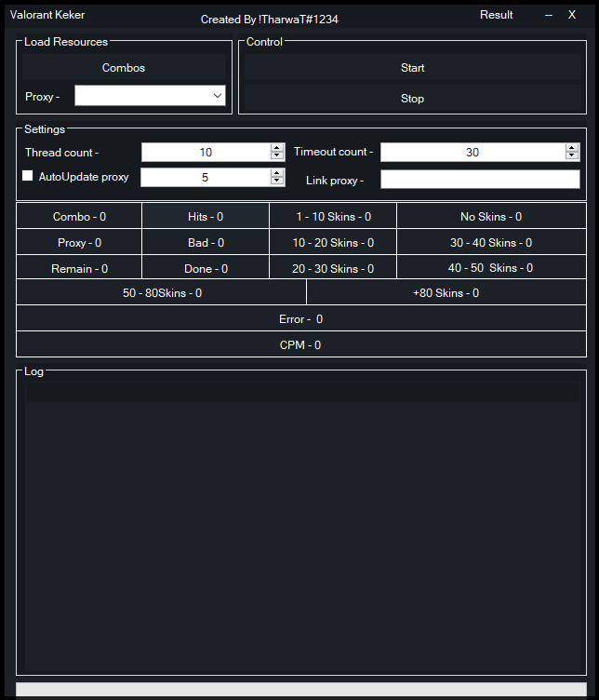Select the 30 - 40 Skins counter
This screenshot has width=599, height=700.
pos(491,242)
